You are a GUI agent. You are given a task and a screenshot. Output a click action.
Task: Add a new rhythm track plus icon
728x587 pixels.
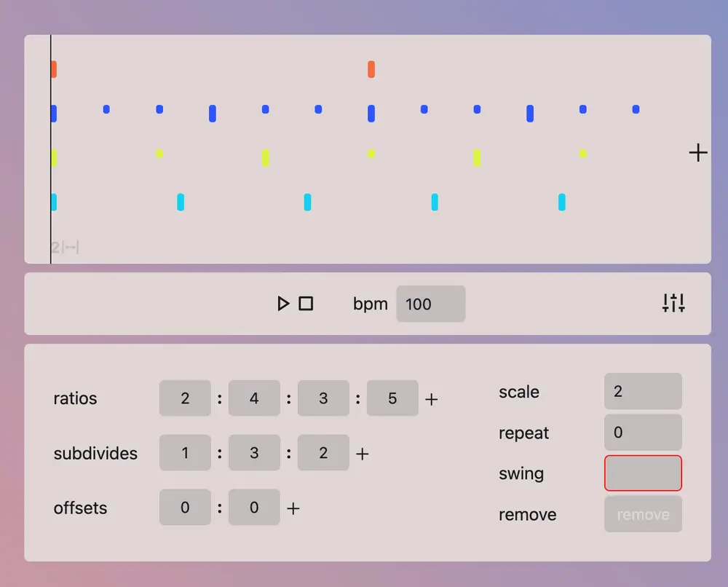click(x=698, y=153)
